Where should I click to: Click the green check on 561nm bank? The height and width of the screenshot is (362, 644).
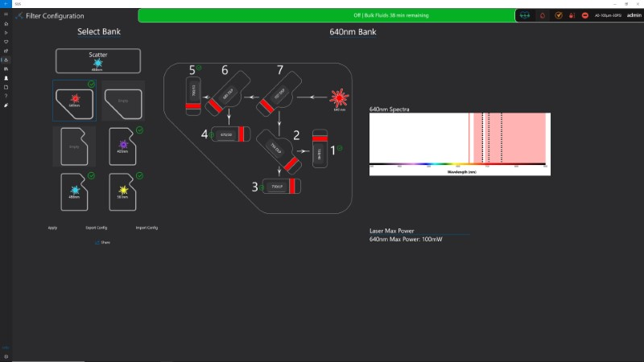[139, 175]
